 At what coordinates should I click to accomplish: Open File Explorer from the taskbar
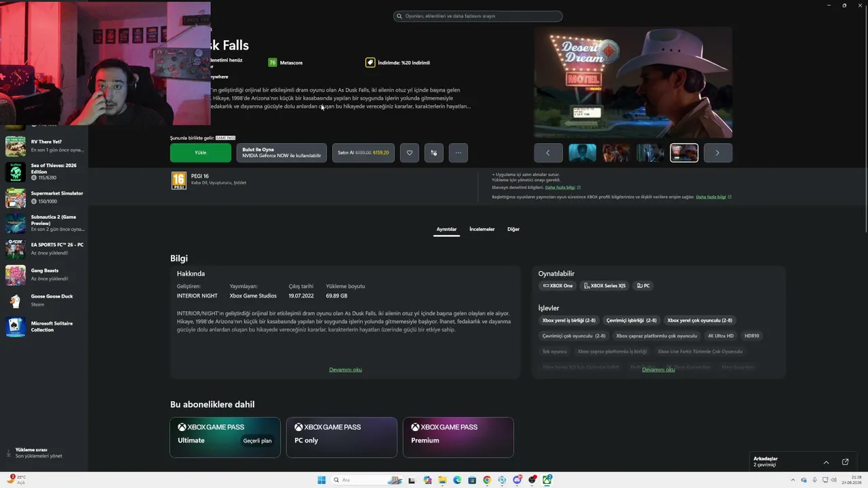[x=442, y=480]
